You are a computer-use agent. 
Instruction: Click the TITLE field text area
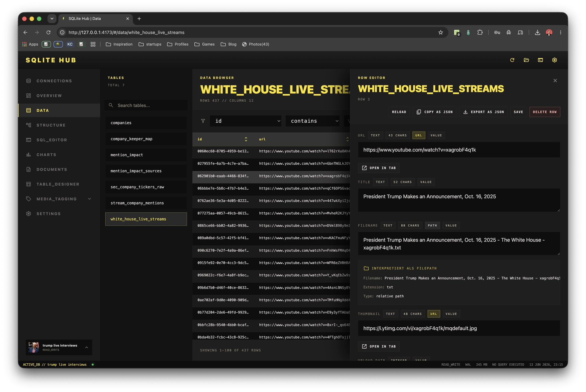[459, 200]
